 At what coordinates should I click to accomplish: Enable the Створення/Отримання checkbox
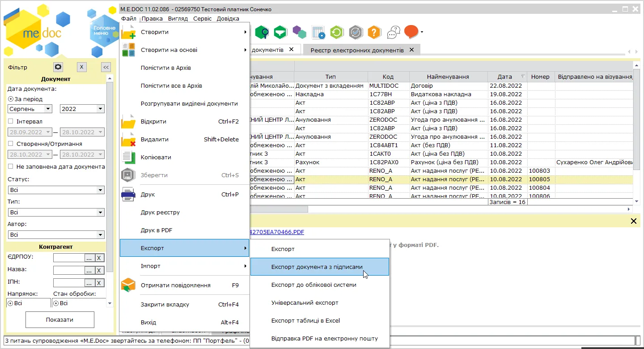coord(11,144)
